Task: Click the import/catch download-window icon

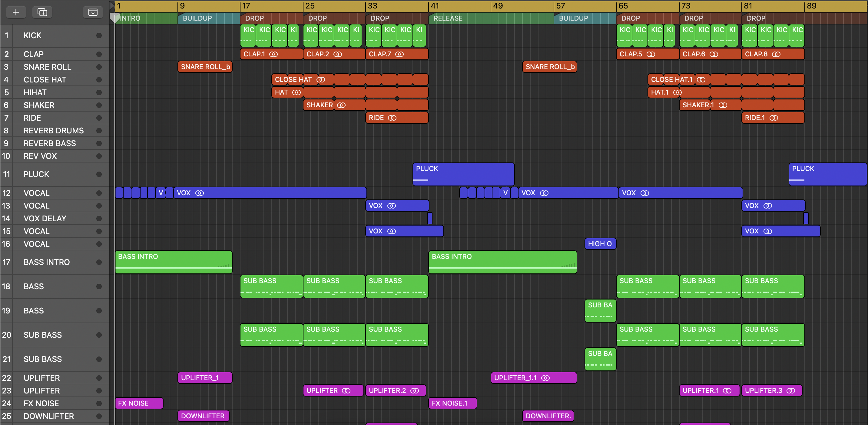Action: 93,12
